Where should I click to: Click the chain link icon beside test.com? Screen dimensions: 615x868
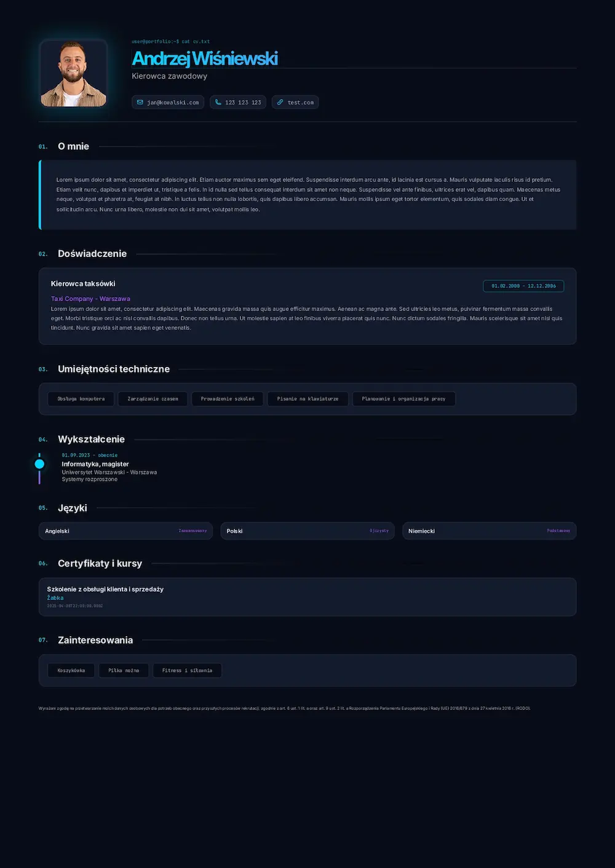[280, 103]
